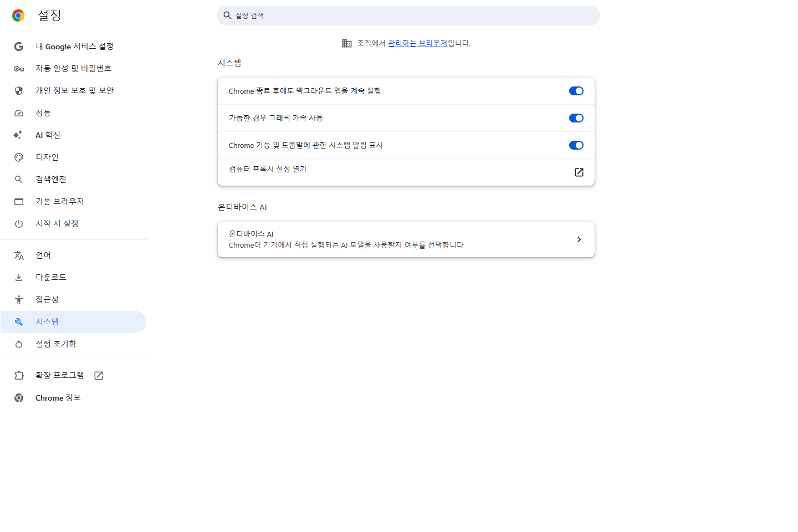Click 컴퓨터 프록시 설정 열기 row text
The height and width of the screenshot is (532, 798).
[x=268, y=169]
